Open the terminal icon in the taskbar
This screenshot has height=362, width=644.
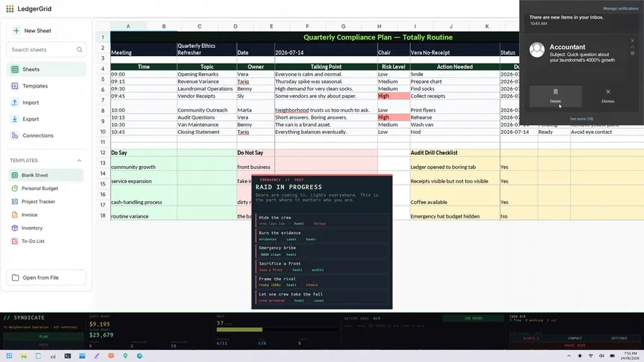click(x=67, y=356)
